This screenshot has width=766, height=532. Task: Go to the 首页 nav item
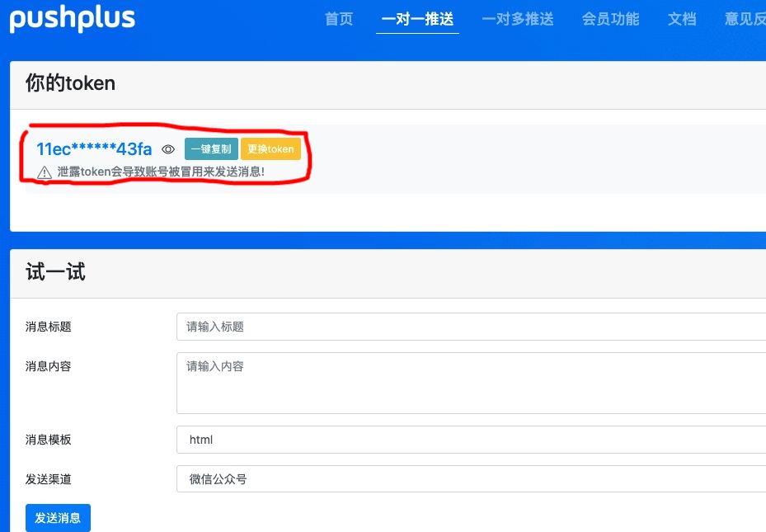[x=339, y=19]
